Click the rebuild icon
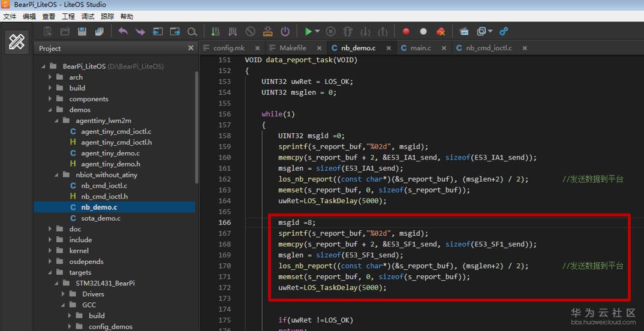This screenshot has height=331, width=644. (x=233, y=32)
